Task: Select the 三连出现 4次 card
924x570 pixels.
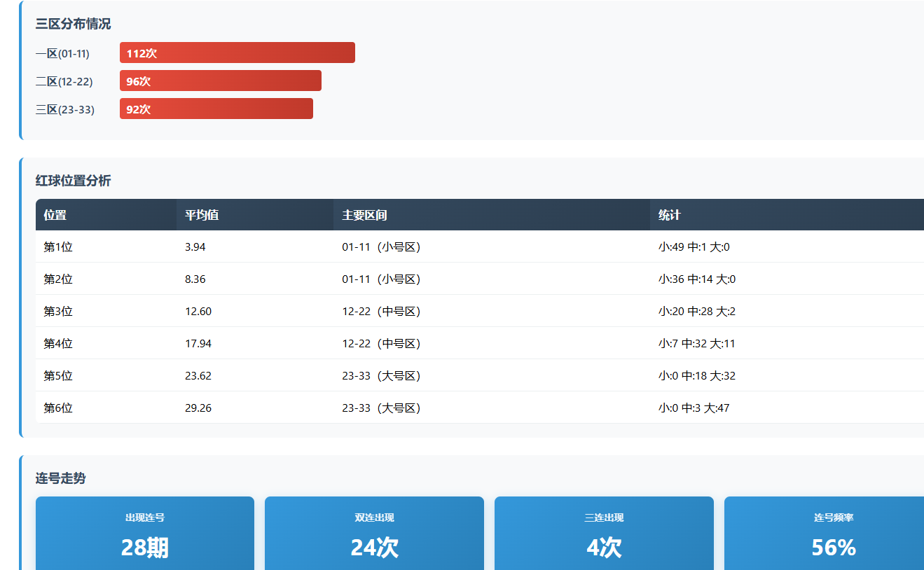Action: [604, 534]
